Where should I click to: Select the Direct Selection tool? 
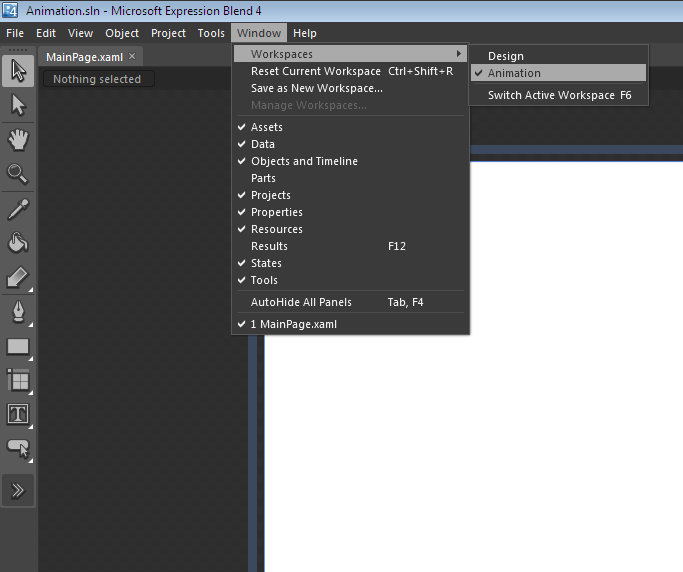tap(18, 105)
